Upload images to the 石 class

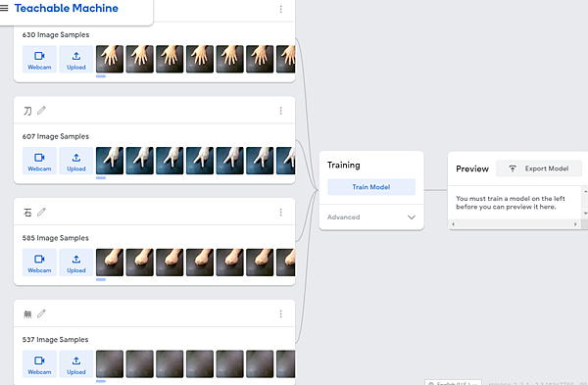(76, 263)
